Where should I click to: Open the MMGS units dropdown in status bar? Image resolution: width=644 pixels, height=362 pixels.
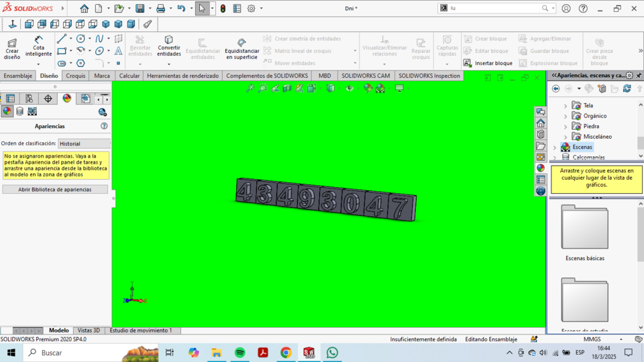click(x=621, y=339)
